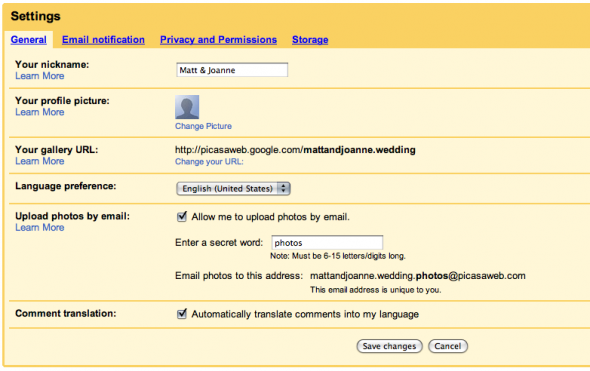
Task: Click the Cancel button
Action: tap(448, 346)
